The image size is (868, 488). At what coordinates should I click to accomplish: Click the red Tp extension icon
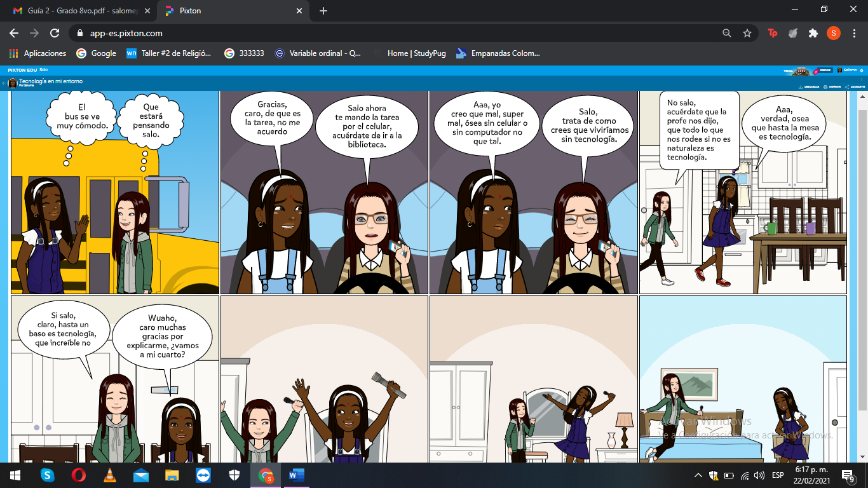click(773, 33)
